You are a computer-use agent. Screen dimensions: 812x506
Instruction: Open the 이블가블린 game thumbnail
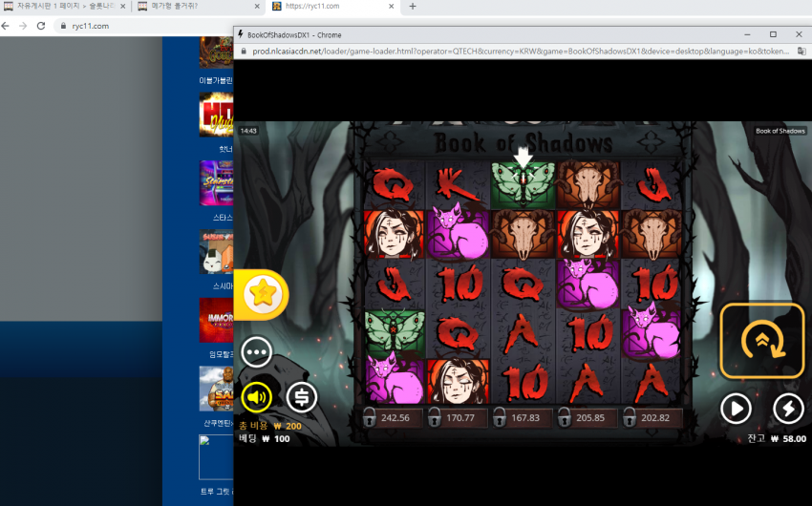(217, 53)
